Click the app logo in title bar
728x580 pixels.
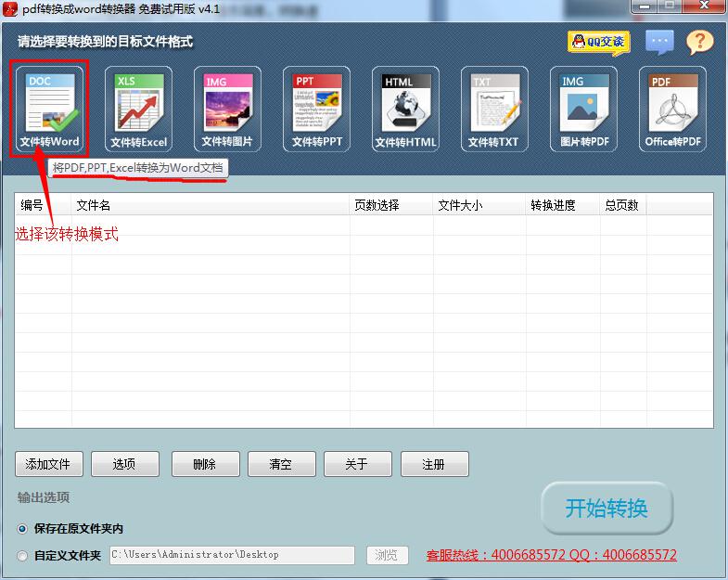point(10,9)
